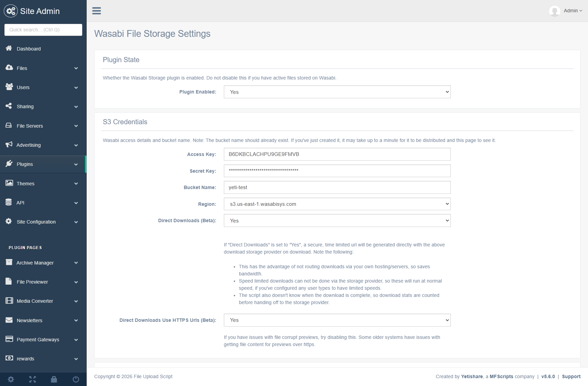Expand the Plugins sidebar menu

click(x=43, y=164)
